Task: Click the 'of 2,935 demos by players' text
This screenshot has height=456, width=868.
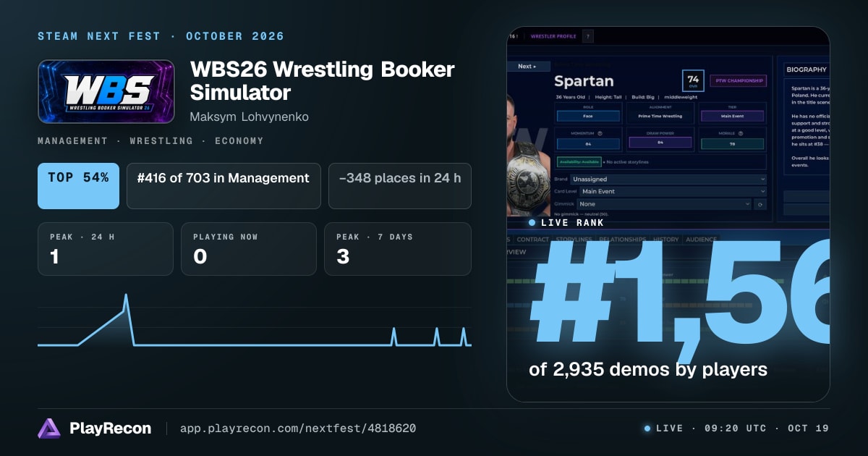Action: click(x=648, y=369)
